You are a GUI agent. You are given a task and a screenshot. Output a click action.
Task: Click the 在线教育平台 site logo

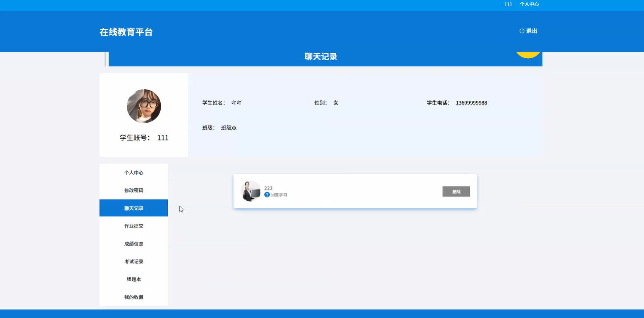tap(126, 31)
